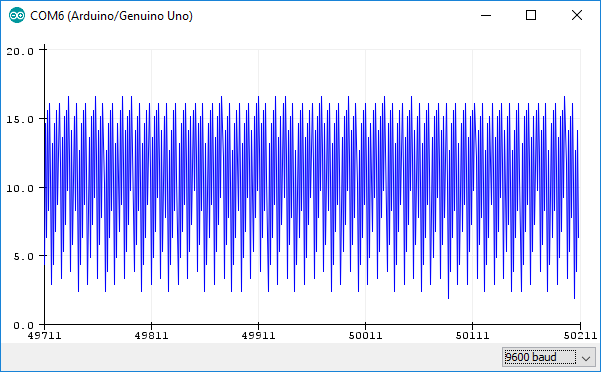Screen dimensions: 601x372
Task: Click the 0.0 y-axis label
Action: [x=24, y=325]
